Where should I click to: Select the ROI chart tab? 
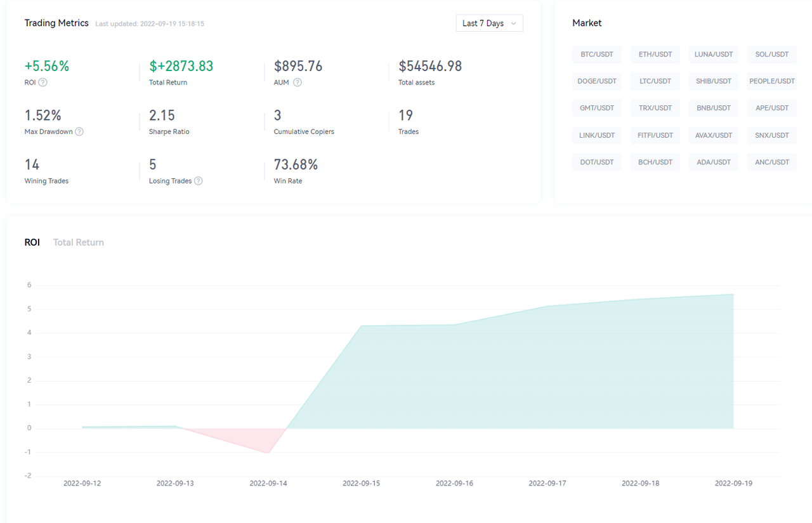(x=32, y=242)
